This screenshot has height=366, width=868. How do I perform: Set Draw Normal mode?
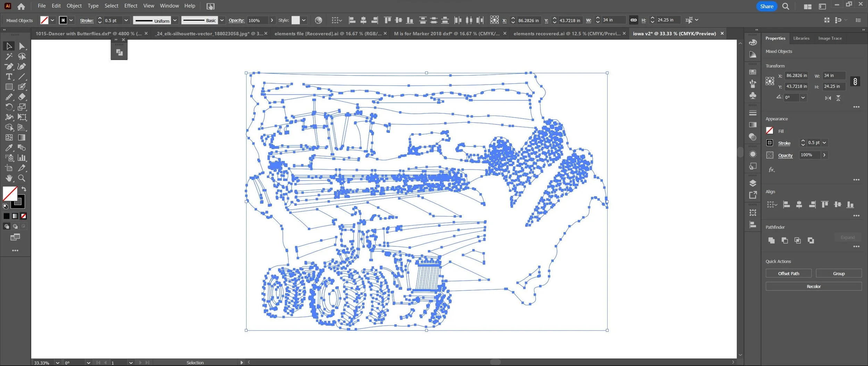[7, 226]
